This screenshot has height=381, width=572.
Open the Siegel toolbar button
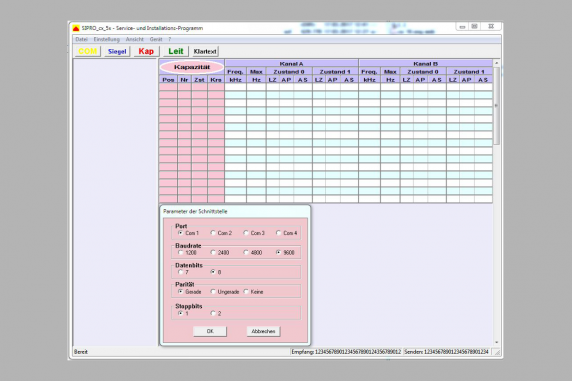(117, 51)
